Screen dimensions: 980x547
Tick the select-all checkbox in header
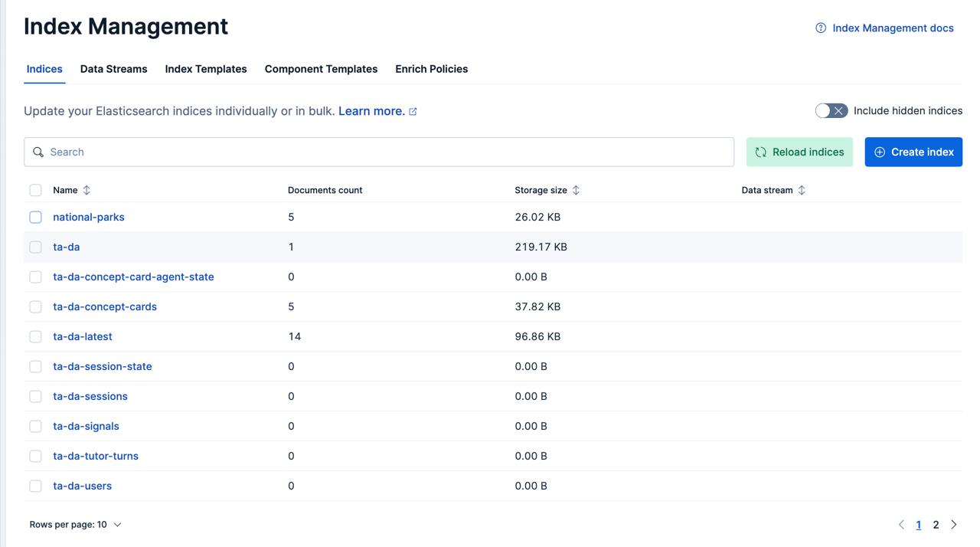coord(36,190)
